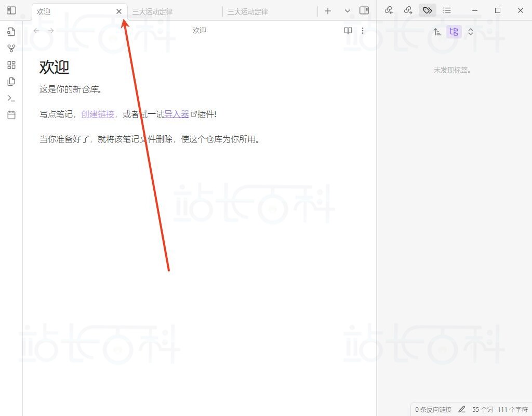Toggle the right sidebar
The height and width of the screenshot is (416, 532).
click(364, 10)
